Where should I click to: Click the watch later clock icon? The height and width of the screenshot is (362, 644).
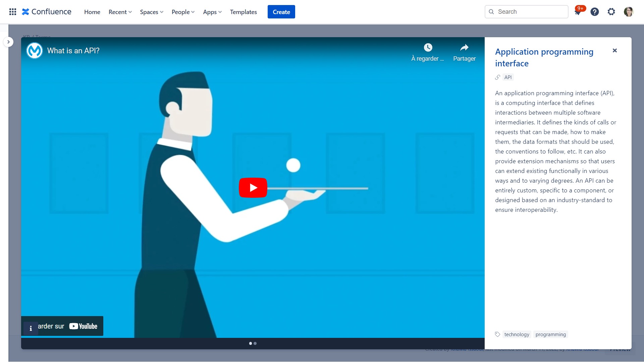point(428,48)
